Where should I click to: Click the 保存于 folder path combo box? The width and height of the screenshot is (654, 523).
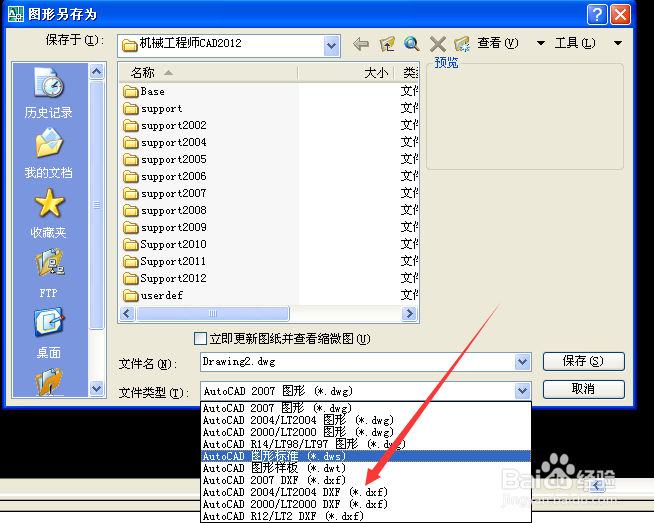229,45
